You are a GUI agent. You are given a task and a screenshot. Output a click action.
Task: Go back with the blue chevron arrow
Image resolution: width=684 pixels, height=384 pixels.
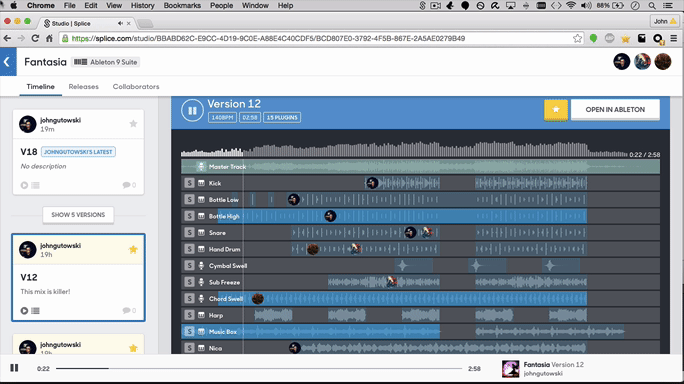click(x=8, y=62)
